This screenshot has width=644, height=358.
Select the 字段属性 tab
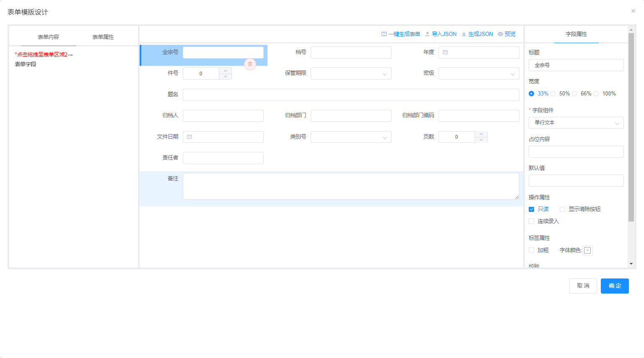pyautogui.click(x=576, y=34)
